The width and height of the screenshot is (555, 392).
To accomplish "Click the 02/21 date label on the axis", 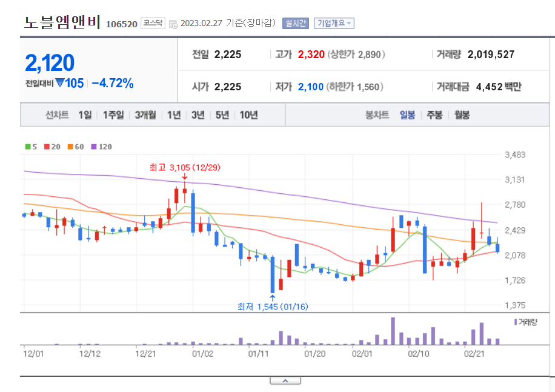I will pos(474,354).
